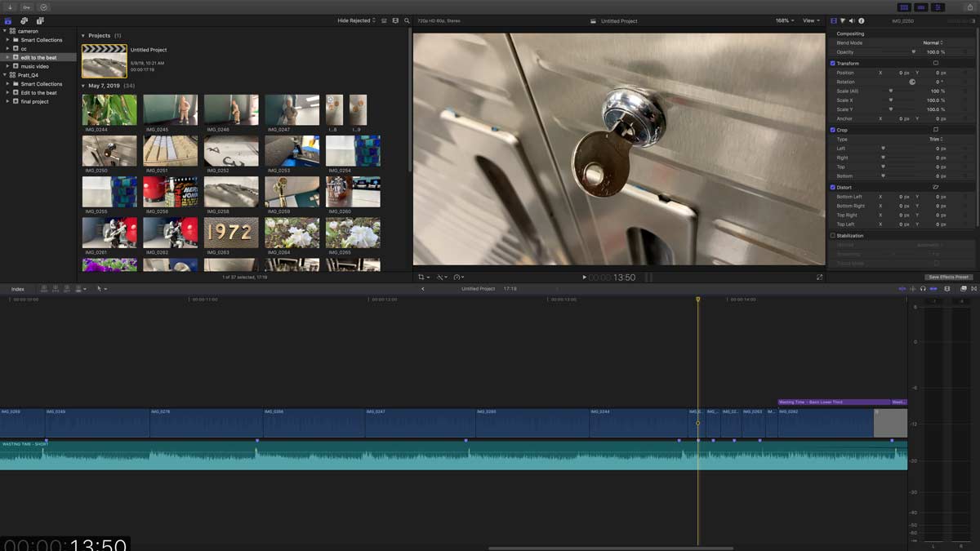Click the Transform on-screen controls icon
This screenshot has height=551, width=980.
click(936, 63)
